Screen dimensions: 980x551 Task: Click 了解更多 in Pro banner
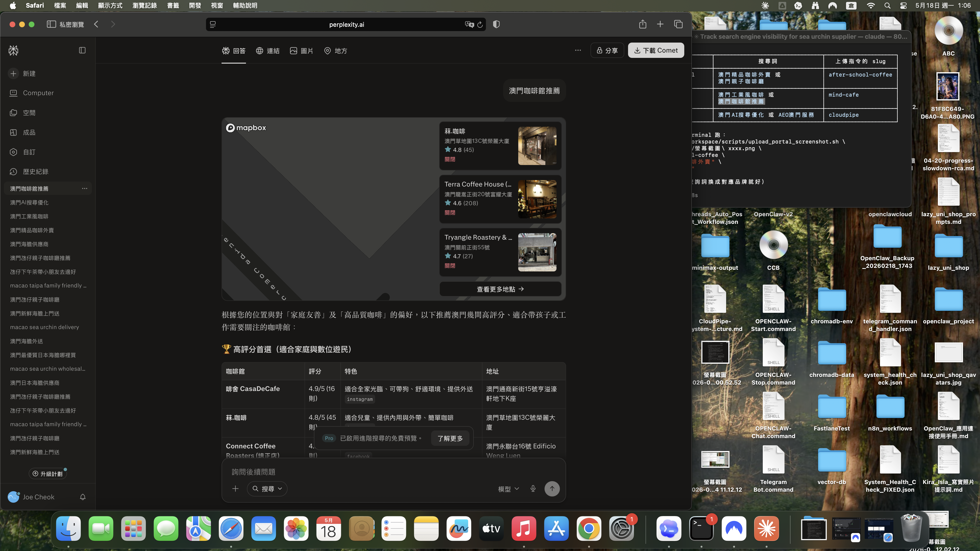450,438
